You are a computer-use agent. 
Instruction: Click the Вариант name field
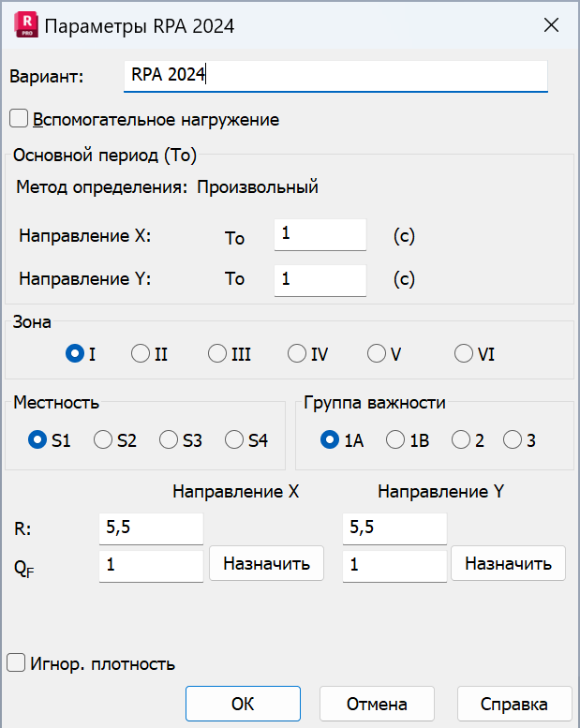coord(335,76)
